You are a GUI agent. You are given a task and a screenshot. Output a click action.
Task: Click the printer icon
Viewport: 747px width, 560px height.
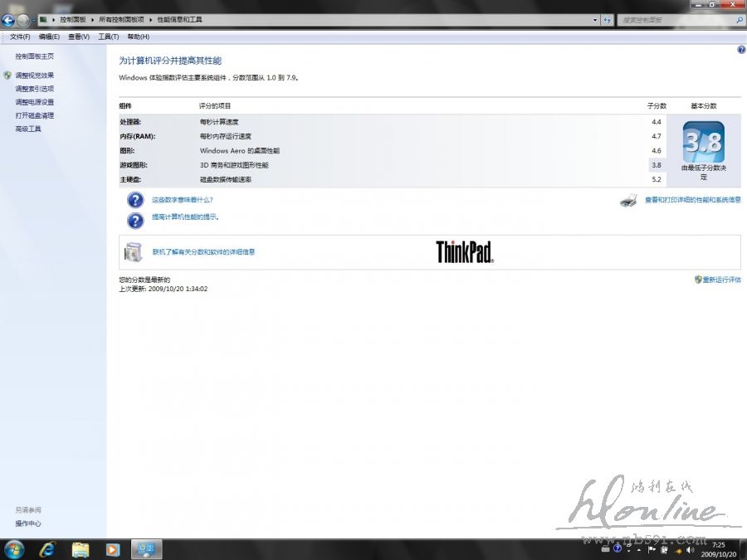point(628,201)
